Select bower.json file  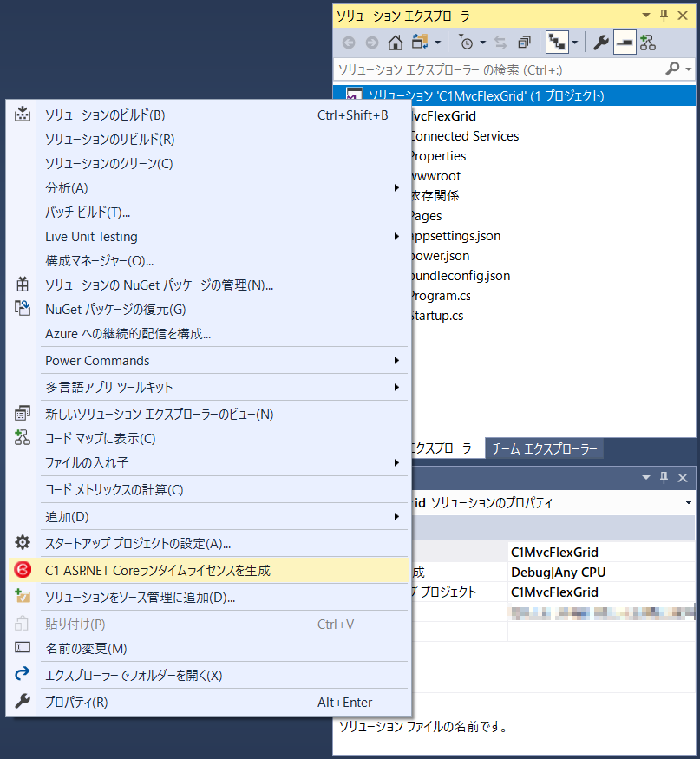[x=440, y=256]
